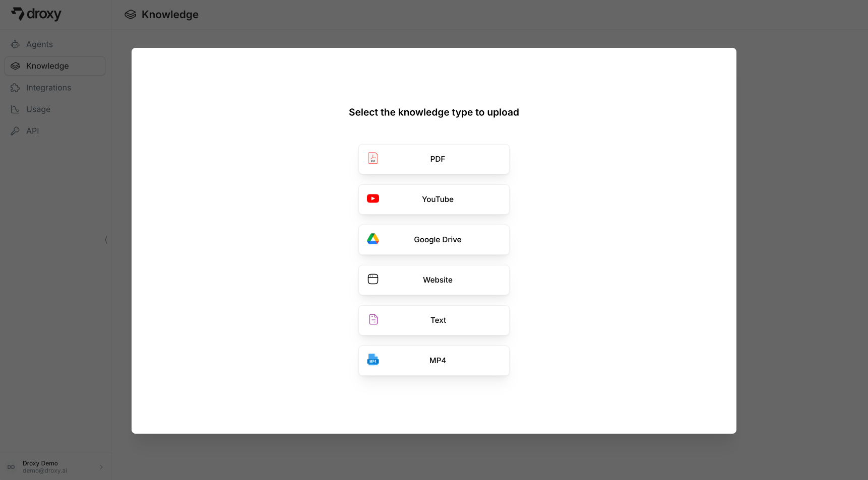
Task: Click the Agents sidebar icon
Action: click(16, 44)
